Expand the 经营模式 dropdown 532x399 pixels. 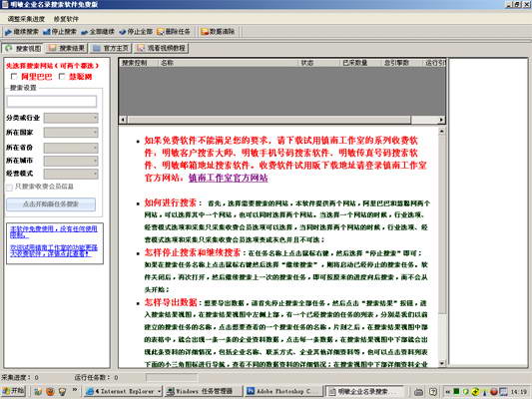(x=71, y=174)
